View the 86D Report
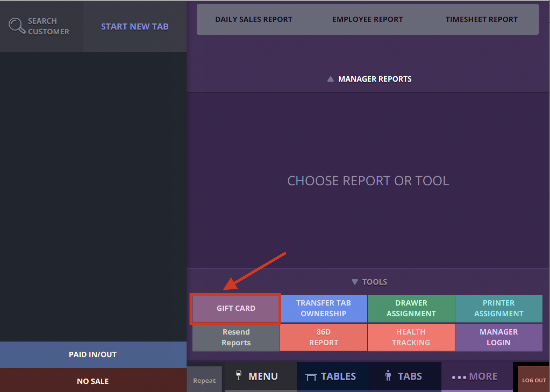The image size is (550, 392). point(323,337)
